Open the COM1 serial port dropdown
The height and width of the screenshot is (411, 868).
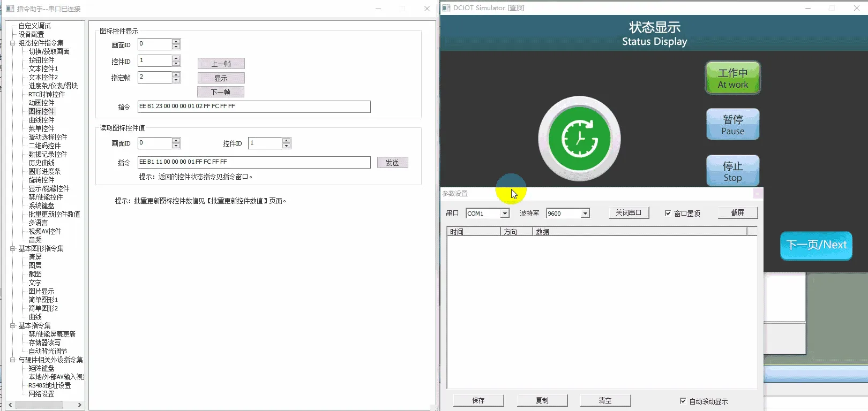[x=504, y=214]
